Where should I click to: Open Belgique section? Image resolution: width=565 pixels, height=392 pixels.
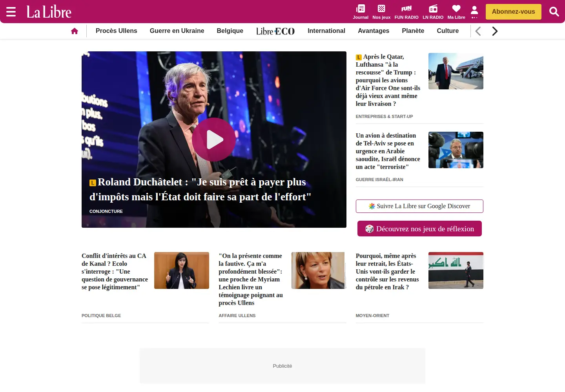point(230,31)
